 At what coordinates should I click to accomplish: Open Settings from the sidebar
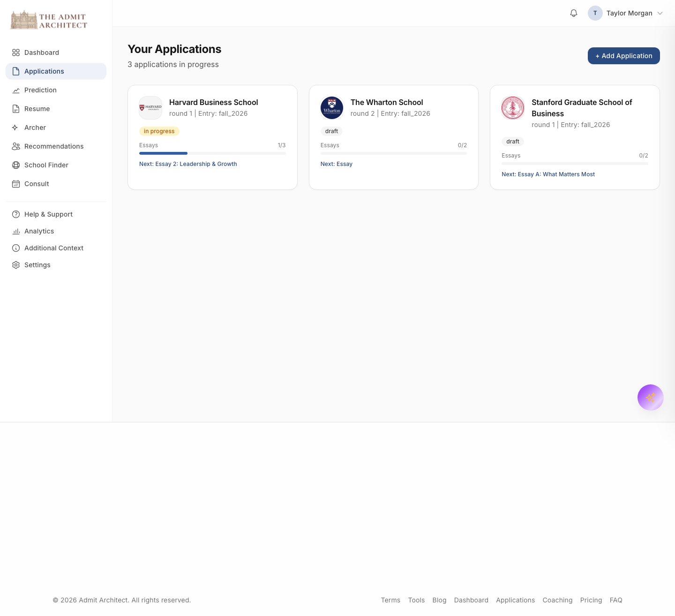click(x=37, y=265)
